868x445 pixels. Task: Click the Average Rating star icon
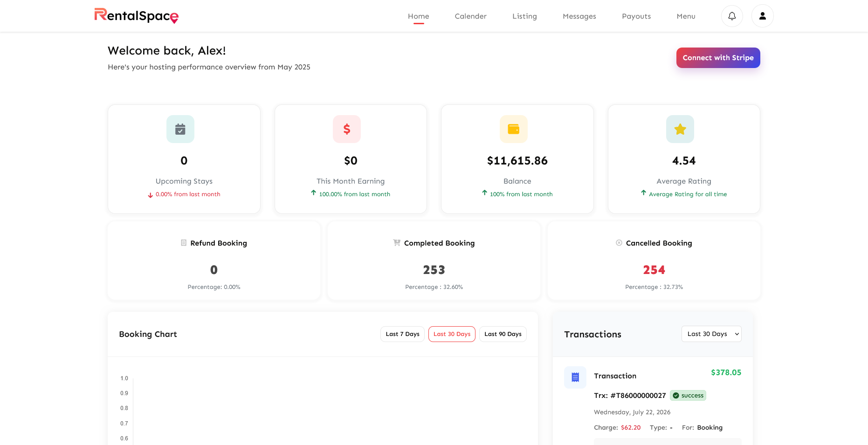point(680,129)
